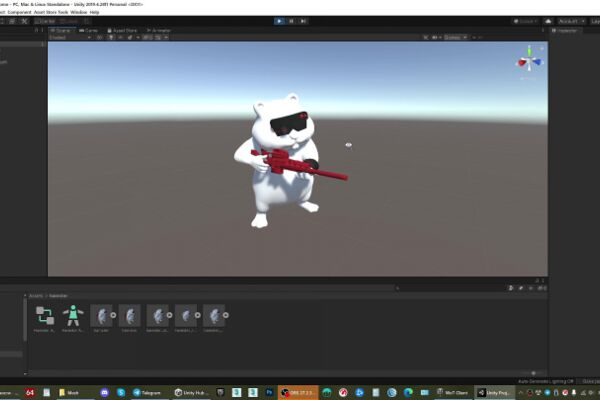Viewport: 600px width, 400px height.
Task: Select the fourth hamster asset thumbnail
Action: point(186,315)
